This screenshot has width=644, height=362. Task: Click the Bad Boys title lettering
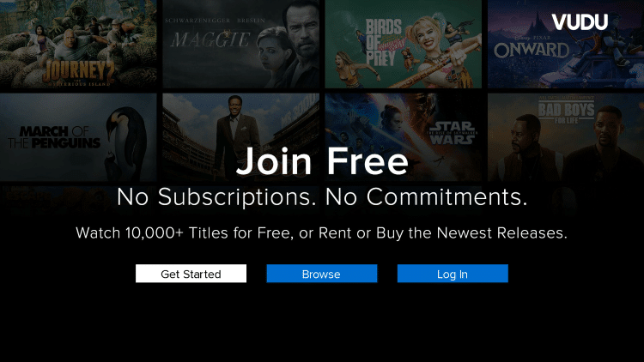[x=566, y=110]
